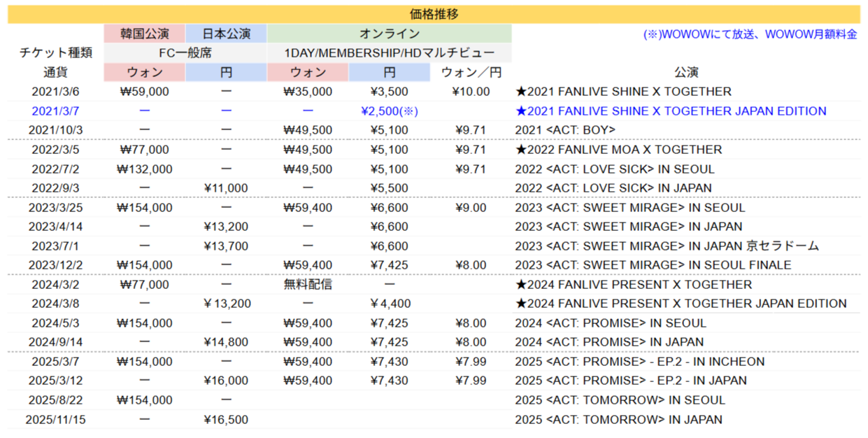Click the blue date 2021/3/7
The width and height of the screenshot is (868, 438).
tap(56, 111)
